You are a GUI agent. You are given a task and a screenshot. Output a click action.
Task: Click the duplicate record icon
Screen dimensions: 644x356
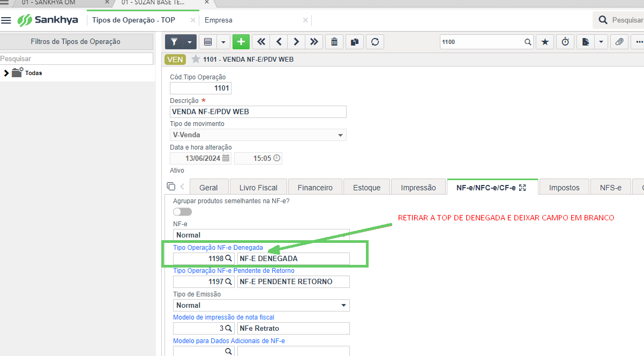[x=355, y=42]
